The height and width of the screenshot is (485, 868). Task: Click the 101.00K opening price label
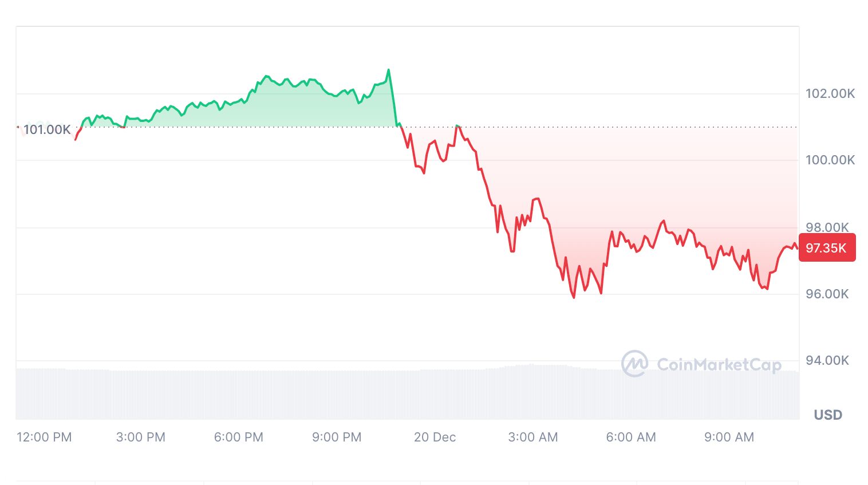47,129
